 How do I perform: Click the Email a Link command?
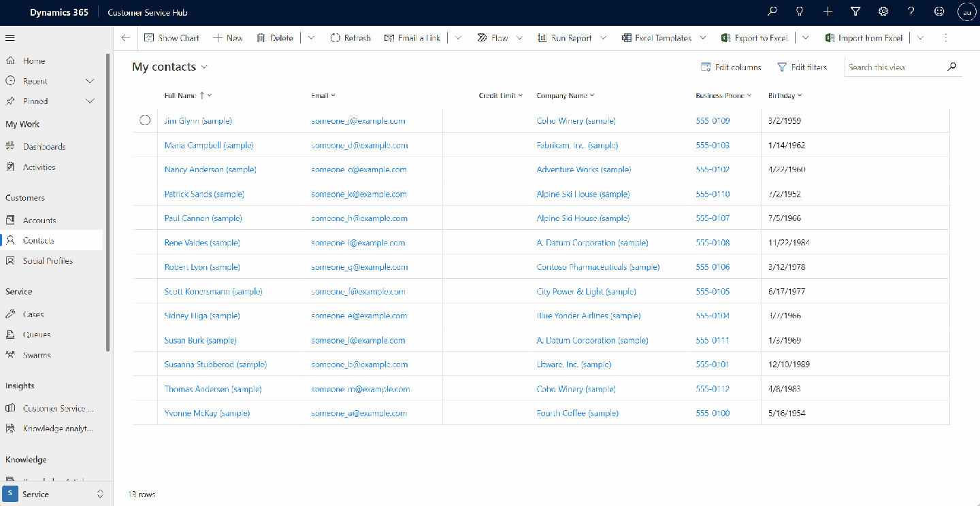412,37
